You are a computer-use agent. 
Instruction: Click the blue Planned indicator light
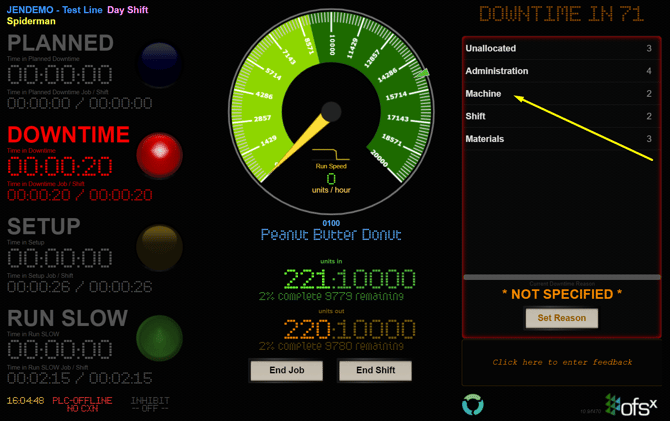pos(159,64)
